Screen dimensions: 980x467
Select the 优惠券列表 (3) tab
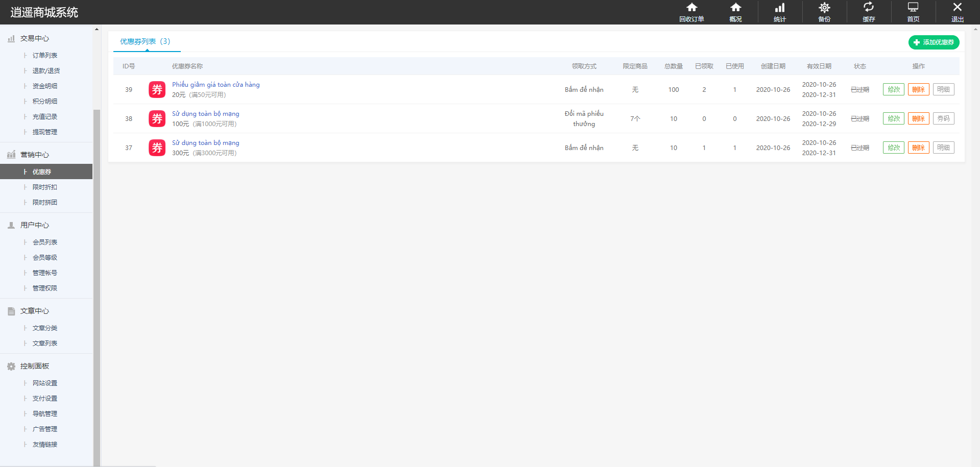pos(147,41)
